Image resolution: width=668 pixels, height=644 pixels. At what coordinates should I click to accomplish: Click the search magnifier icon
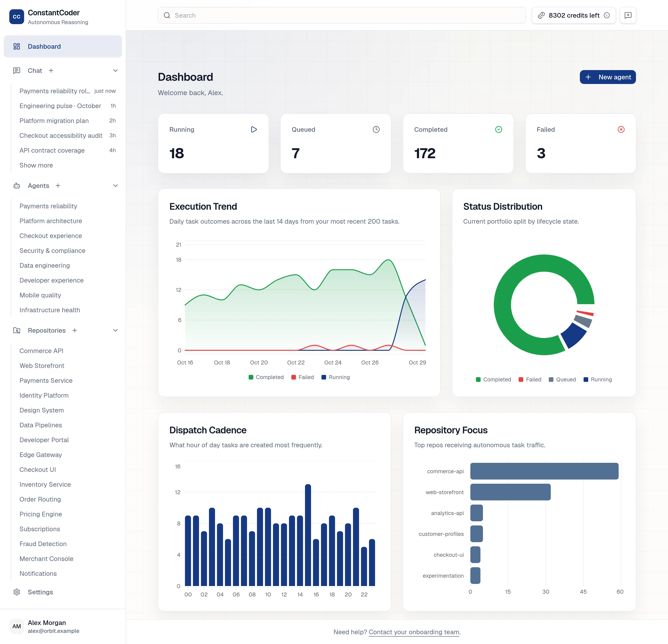pyautogui.click(x=167, y=15)
